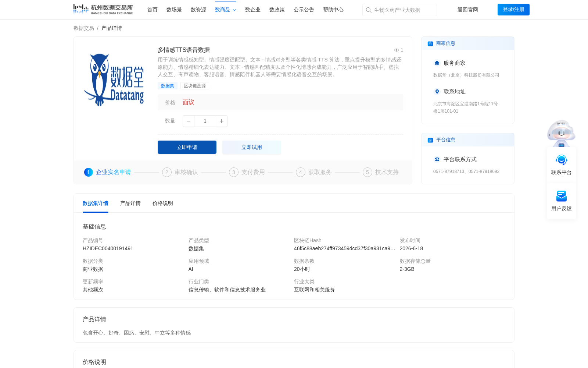
Task: Open 联系平台 customer service headset icon
Action: [562, 160]
